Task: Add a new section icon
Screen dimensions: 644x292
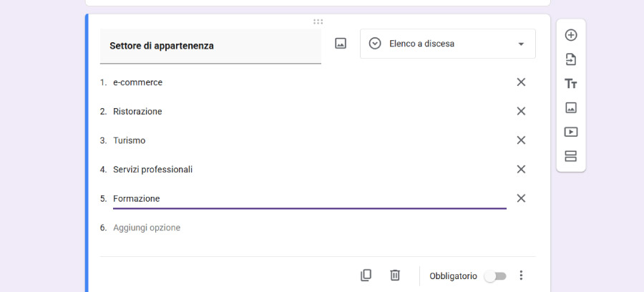Action: coord(571,156)
